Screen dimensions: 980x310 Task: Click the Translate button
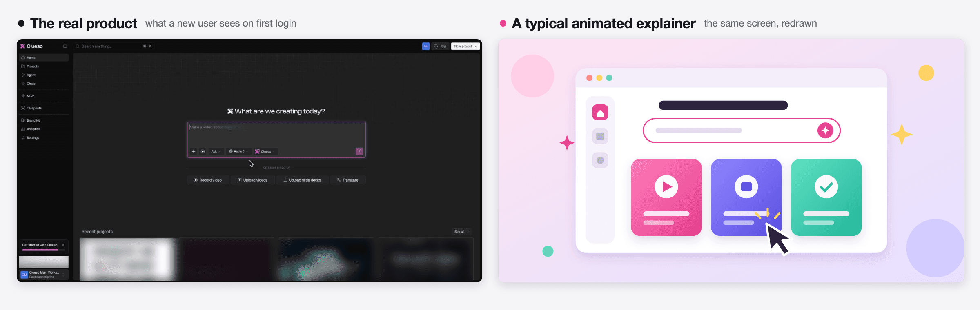348,180
